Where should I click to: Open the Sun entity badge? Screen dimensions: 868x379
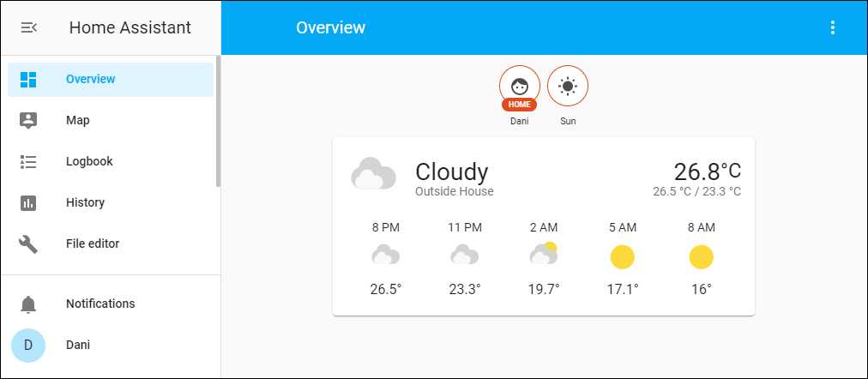tap(568, 87)
